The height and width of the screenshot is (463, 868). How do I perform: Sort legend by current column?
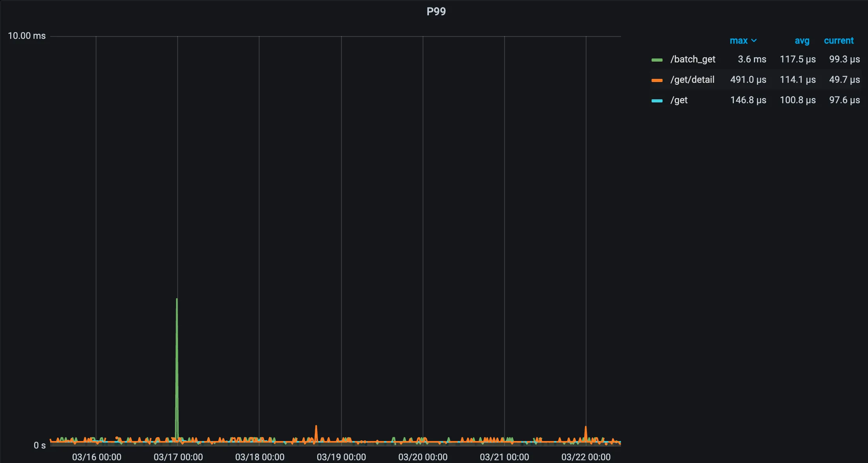[x=839, y=41]
